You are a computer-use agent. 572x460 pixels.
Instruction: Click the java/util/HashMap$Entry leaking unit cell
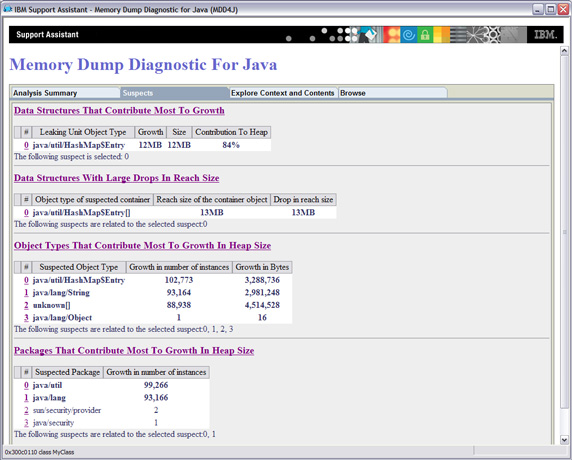coord(79,145)
